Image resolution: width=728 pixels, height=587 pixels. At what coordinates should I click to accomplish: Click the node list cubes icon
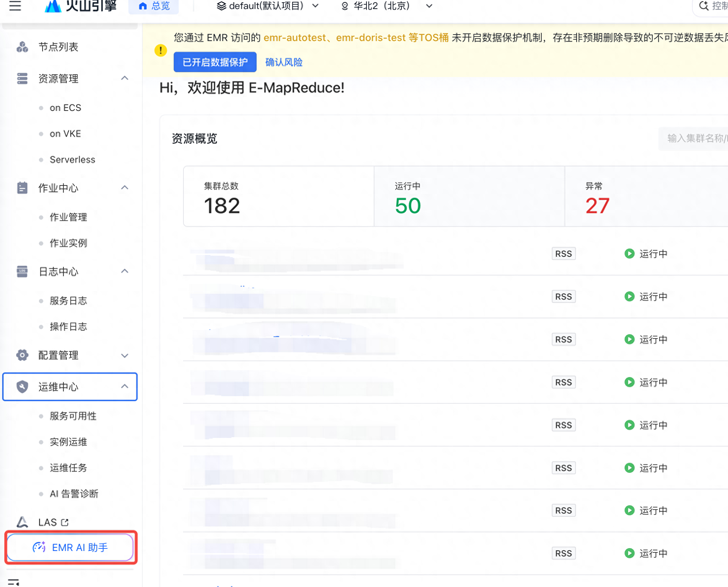tap(22, 47)
